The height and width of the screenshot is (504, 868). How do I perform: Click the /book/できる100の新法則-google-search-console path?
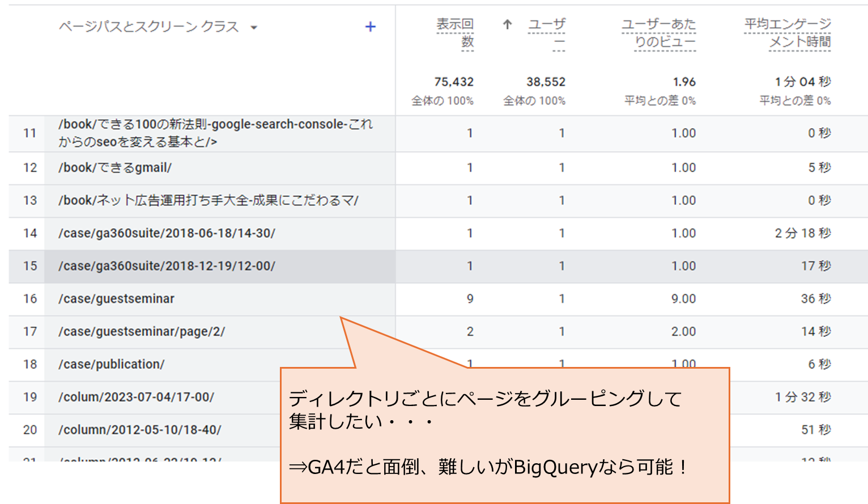coord(216,133)
